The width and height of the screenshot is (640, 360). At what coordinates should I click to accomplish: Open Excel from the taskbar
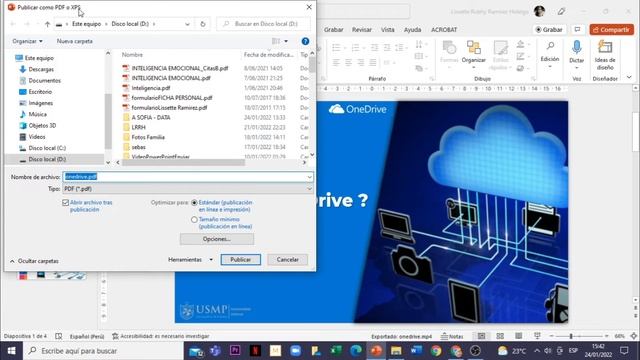(336, 351)
